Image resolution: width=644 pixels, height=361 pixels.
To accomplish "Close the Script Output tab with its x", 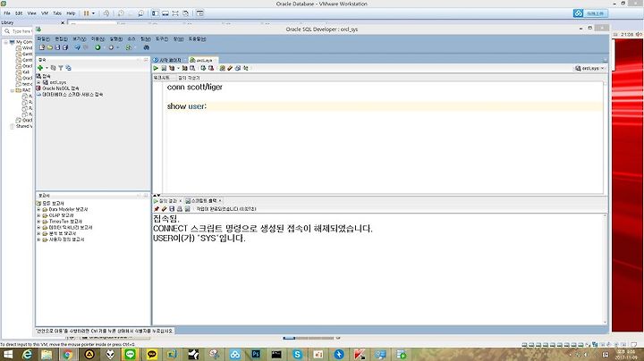I will [220, 200].
